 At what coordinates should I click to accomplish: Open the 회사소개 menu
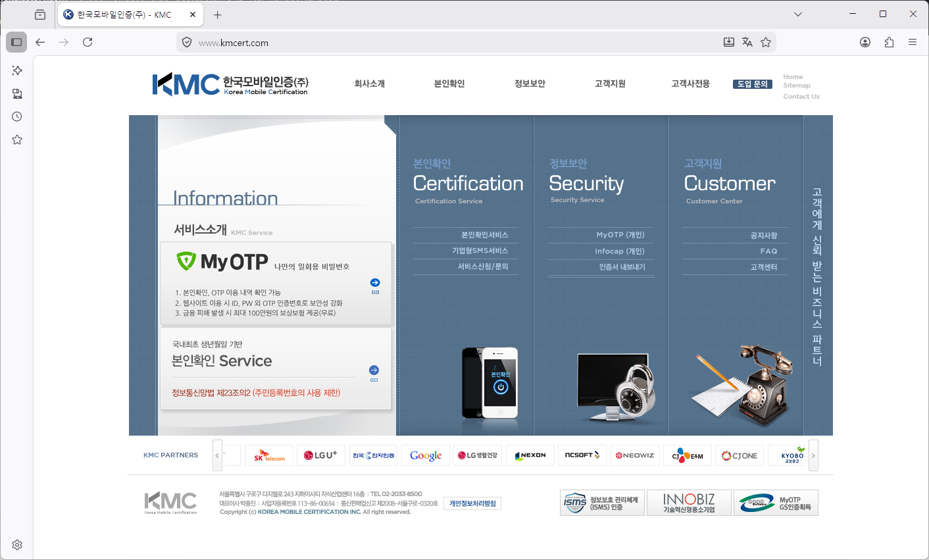tap(369, 84)
